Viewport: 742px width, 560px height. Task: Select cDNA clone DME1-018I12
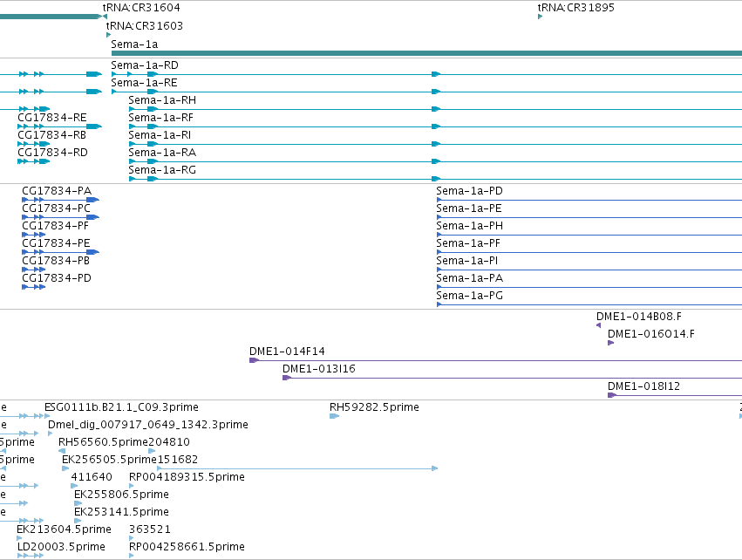[643, 386]
